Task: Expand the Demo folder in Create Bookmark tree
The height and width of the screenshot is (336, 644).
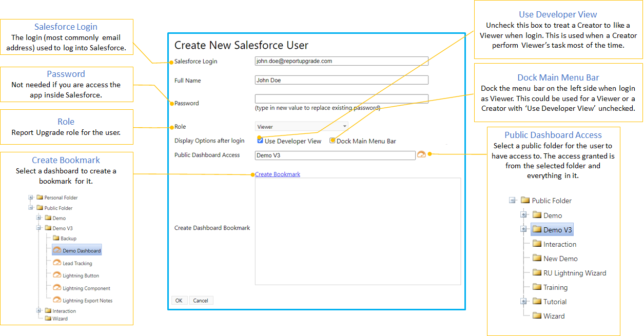Action: coord(39,218)
